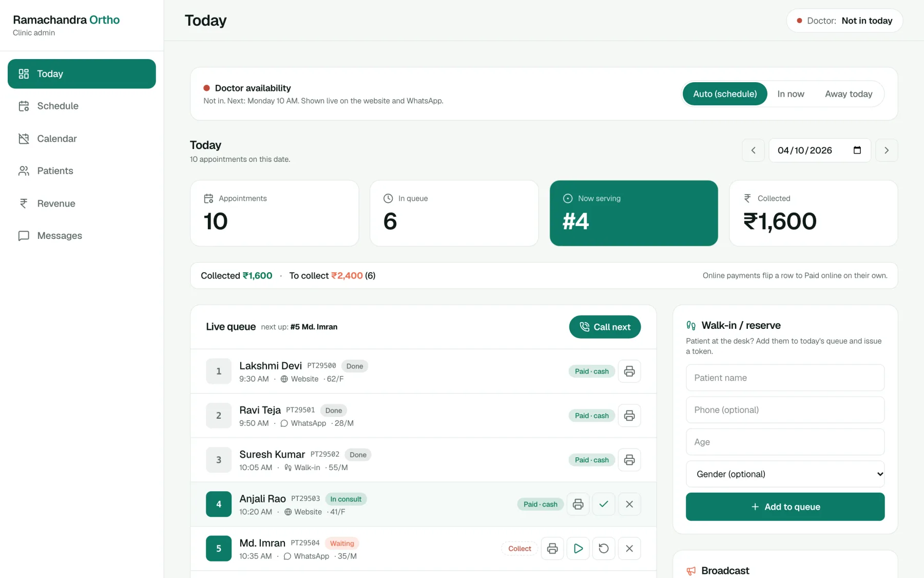Click Collect payment for Md. Imran

[x=519, y=549]
